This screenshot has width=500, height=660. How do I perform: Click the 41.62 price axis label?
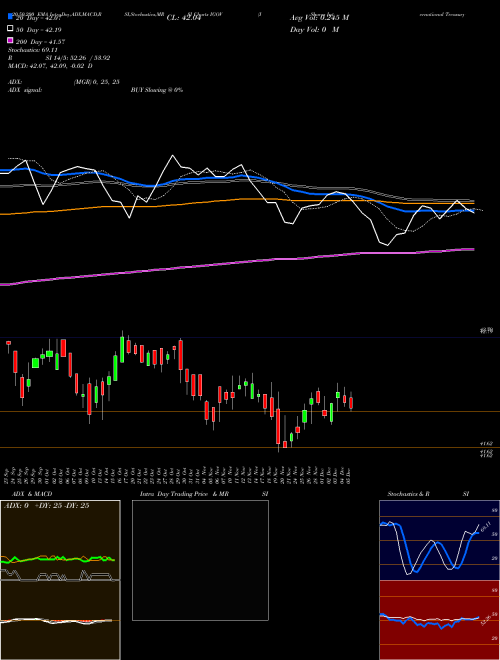tap(487, 444)
